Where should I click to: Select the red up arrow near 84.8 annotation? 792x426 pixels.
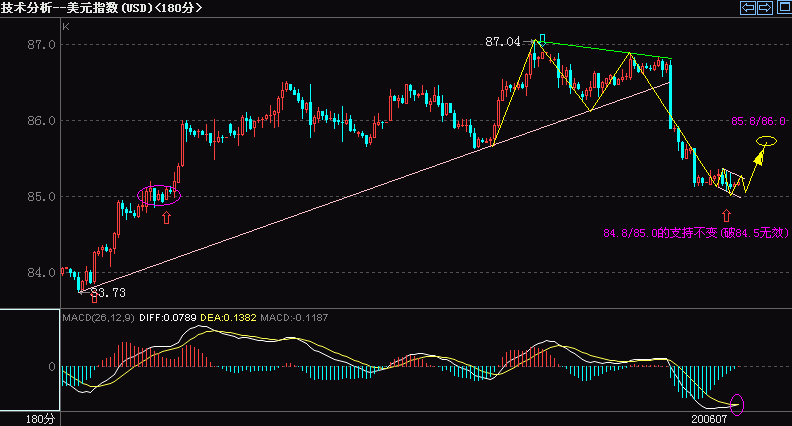725,215
